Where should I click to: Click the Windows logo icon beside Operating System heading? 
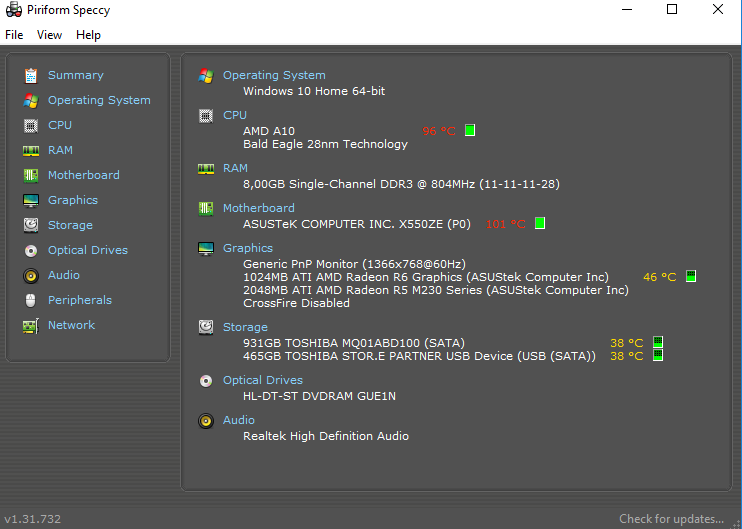pyautogui.click(x=206, y=75)
